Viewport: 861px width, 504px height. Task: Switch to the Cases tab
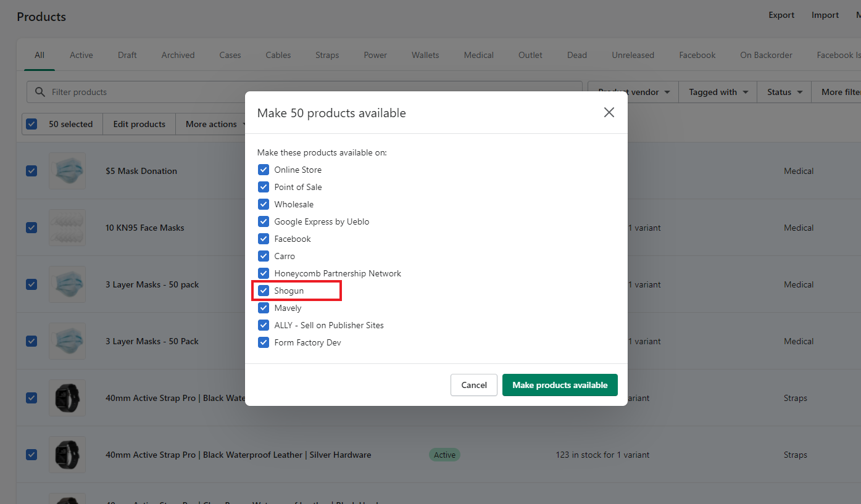coord(230,55)
